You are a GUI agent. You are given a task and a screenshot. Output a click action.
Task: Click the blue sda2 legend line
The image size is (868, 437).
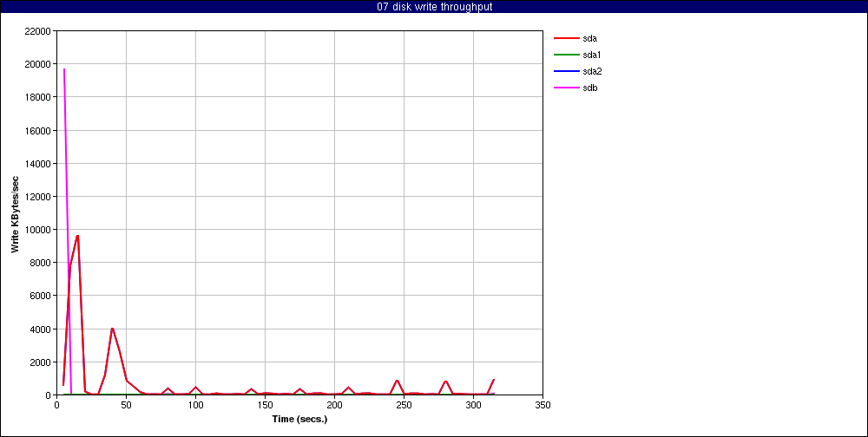[x=566, y=71]
